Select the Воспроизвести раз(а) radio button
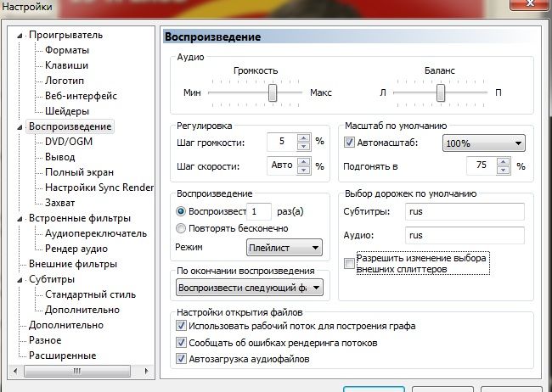 pos(180,211)
